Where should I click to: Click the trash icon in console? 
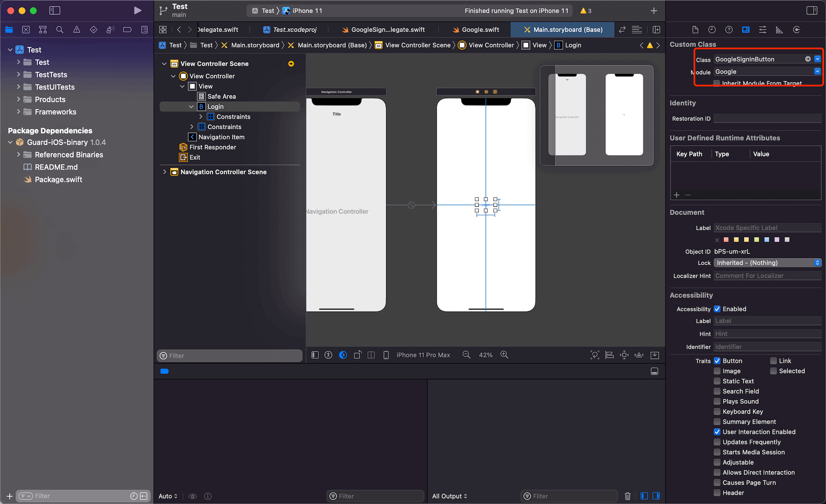point(627,496)
